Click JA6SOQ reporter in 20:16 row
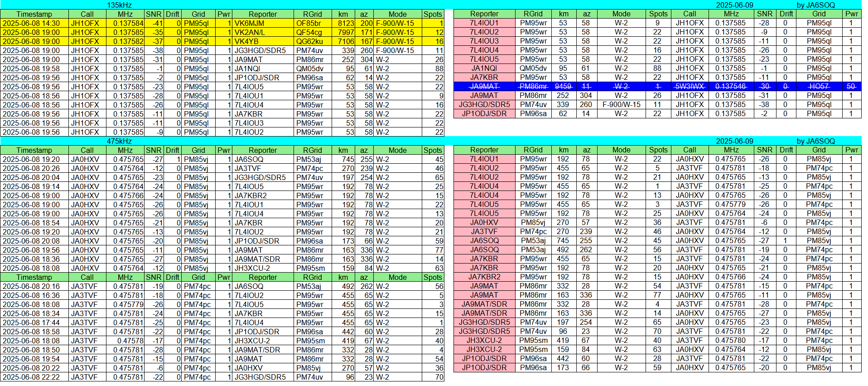 click(263, 286)
